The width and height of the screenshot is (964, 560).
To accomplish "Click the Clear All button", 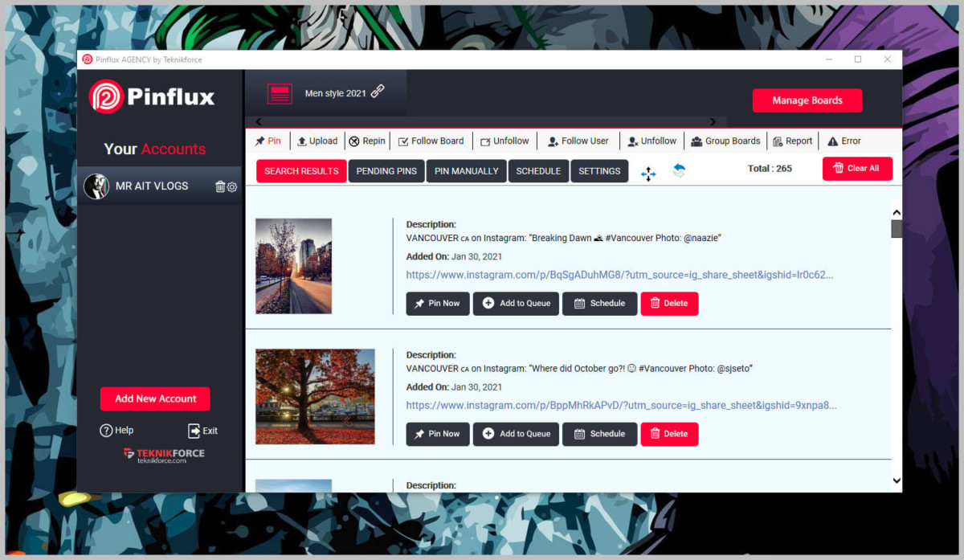I will (x=857, y=168).
